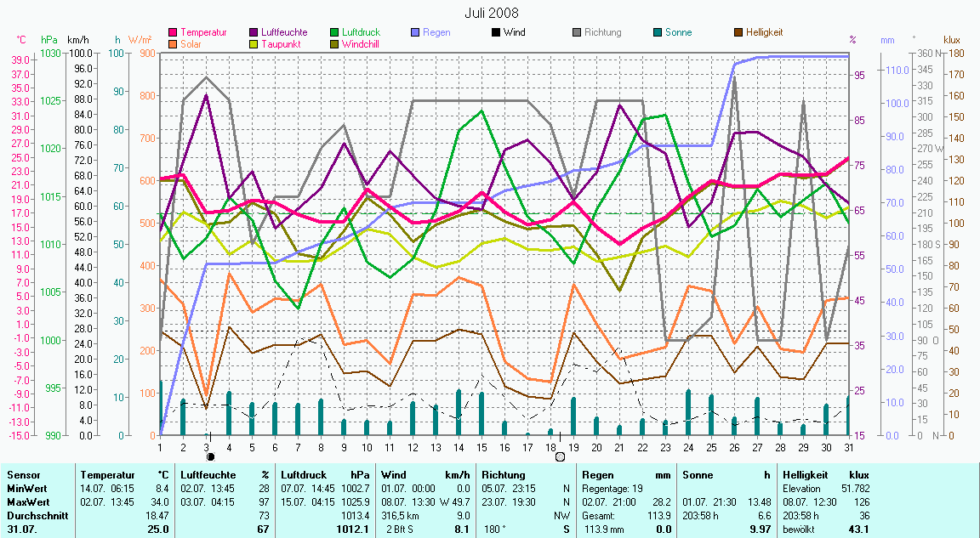Click the Windchill legend label
Screen dimensions: 980x538
coord(362,43)
